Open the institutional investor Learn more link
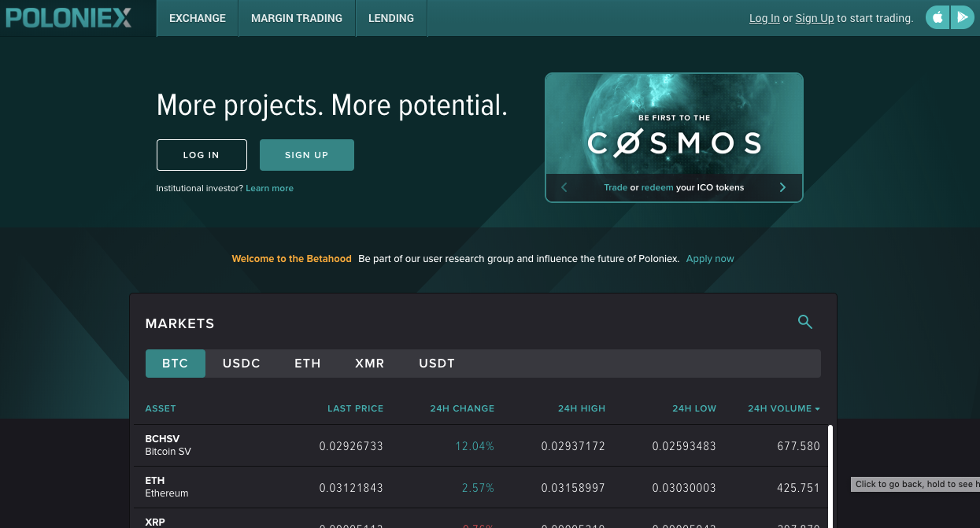Screen dimensions: 980x528 coord(270,189)
